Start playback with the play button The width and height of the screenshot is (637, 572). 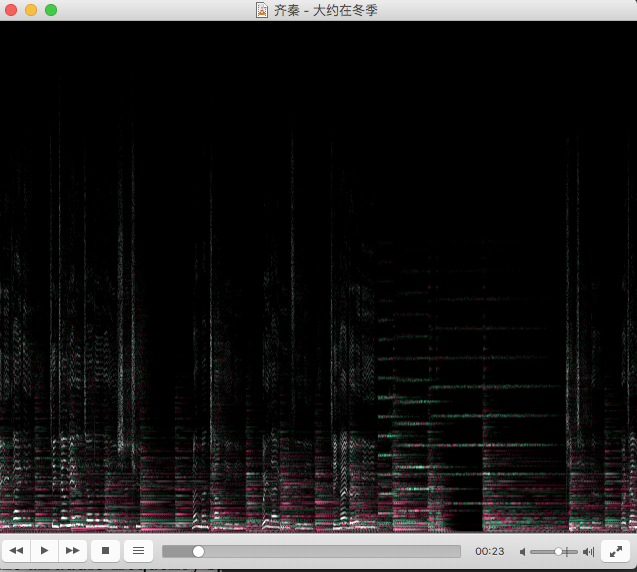coord(45,551)
